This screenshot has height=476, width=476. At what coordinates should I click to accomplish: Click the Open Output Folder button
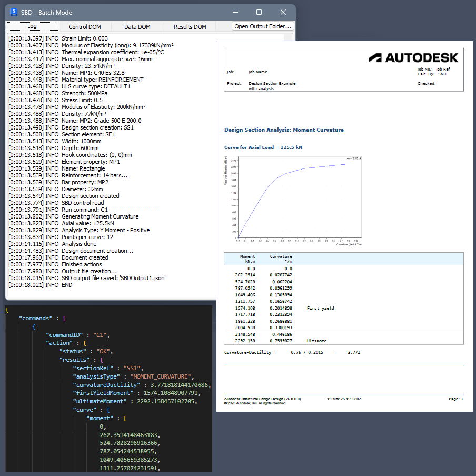point(263,26)
